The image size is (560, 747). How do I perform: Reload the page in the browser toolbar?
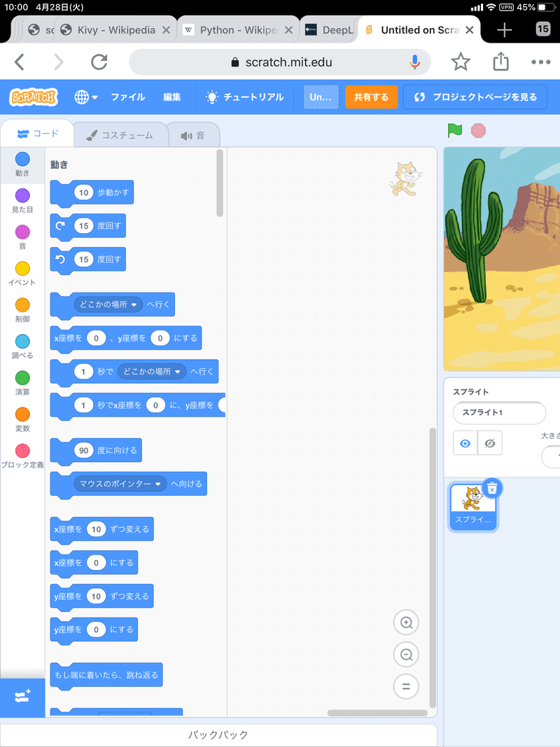[x=98, y=62]
